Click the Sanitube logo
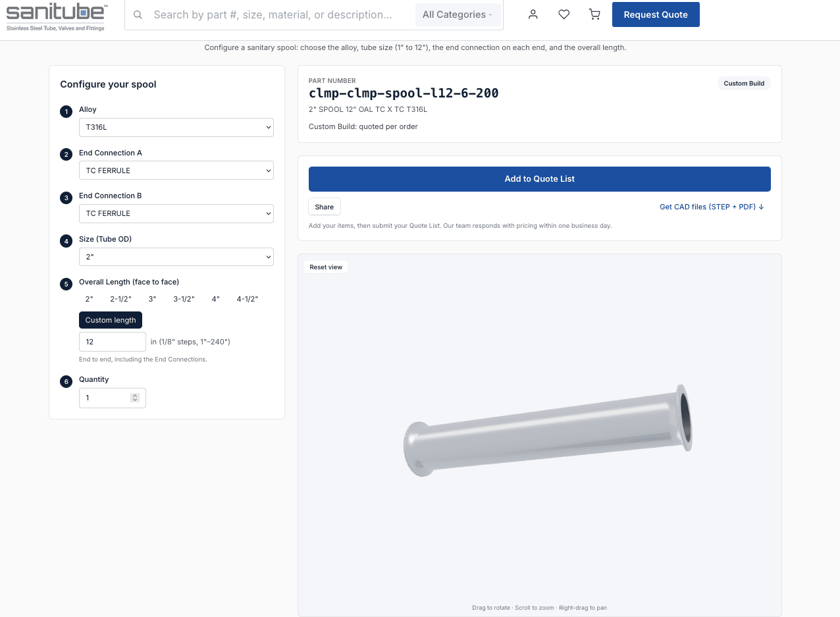The image size is (840, 617). (56, 17)
